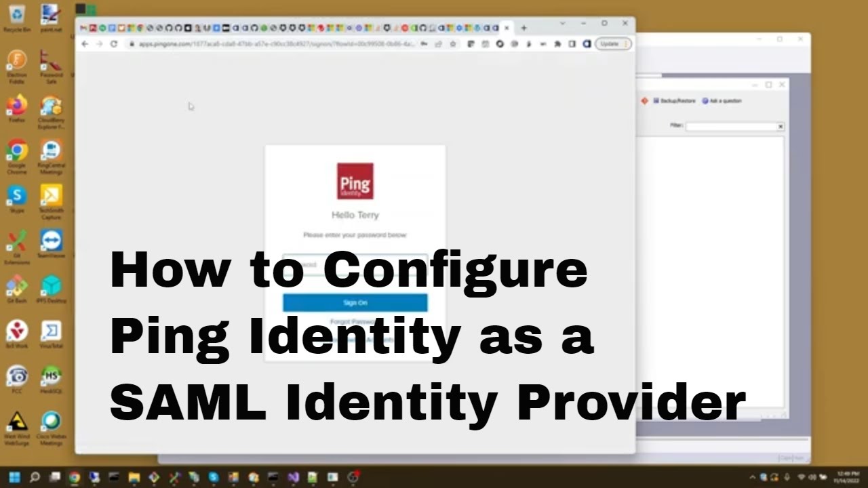Open Chrome side panel icon
Viewport: 868px width, 488px height.
tap(572, 43)
